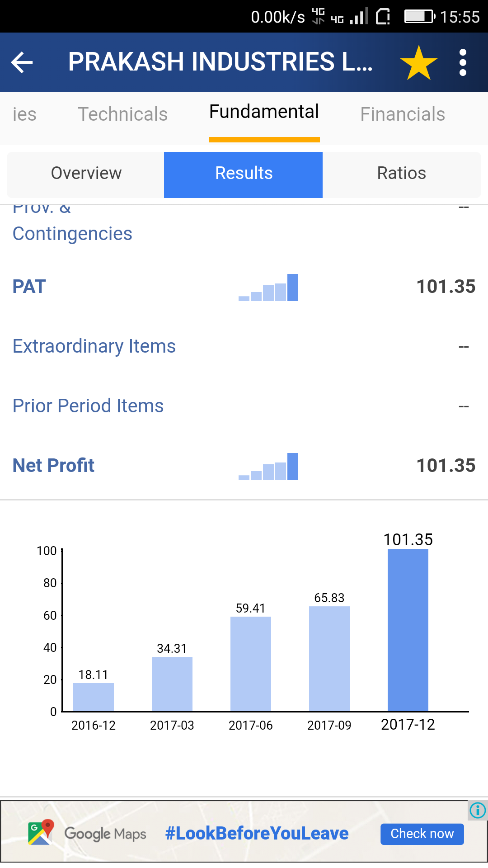Tap the ad info icon
This screenshot has height=868, width=488.
[478, 810]
